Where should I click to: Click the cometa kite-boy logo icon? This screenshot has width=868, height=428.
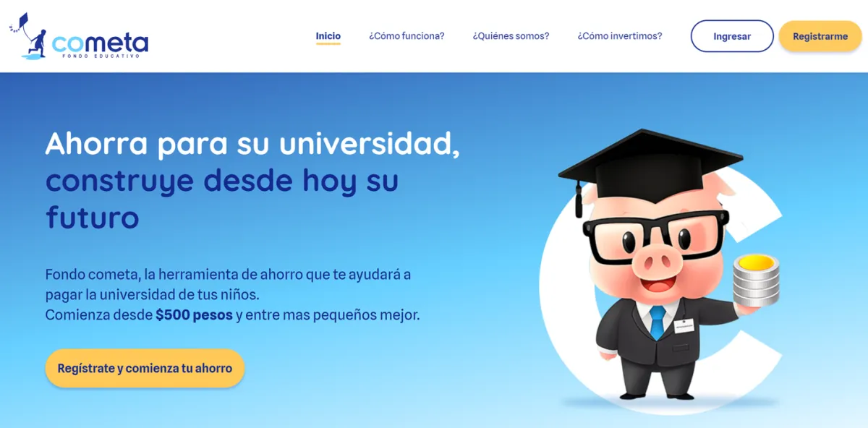(28, 36)
